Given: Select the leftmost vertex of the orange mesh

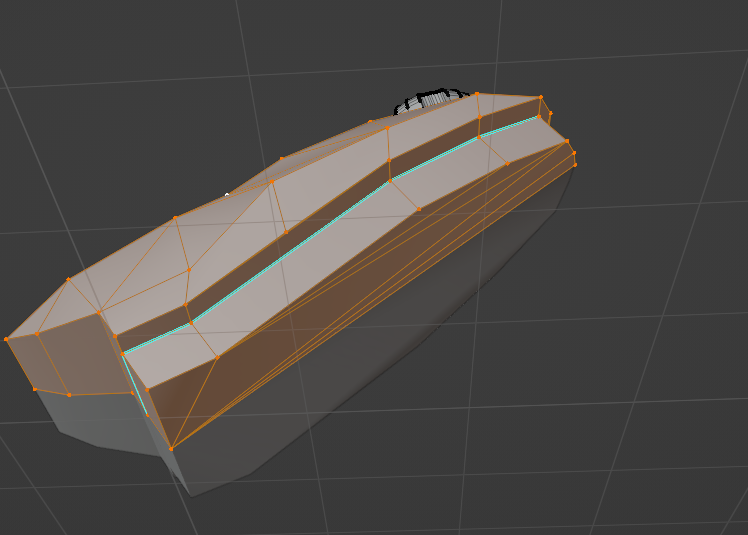Looking at the screenshot, I should [6, 339].
